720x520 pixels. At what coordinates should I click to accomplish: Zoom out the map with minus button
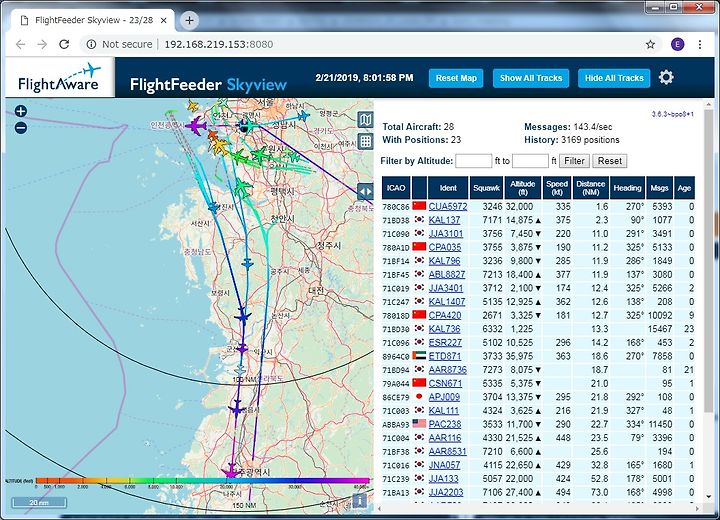21,128
